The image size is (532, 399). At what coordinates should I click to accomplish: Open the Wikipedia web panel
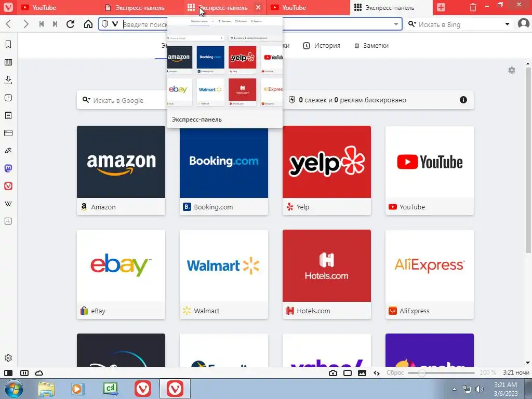pyautogui.click(x=8, y=204)
